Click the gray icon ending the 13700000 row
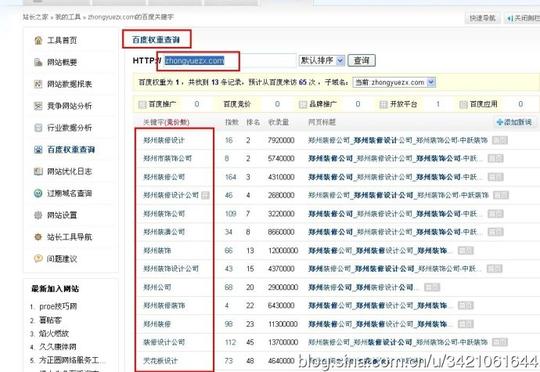 500,342
